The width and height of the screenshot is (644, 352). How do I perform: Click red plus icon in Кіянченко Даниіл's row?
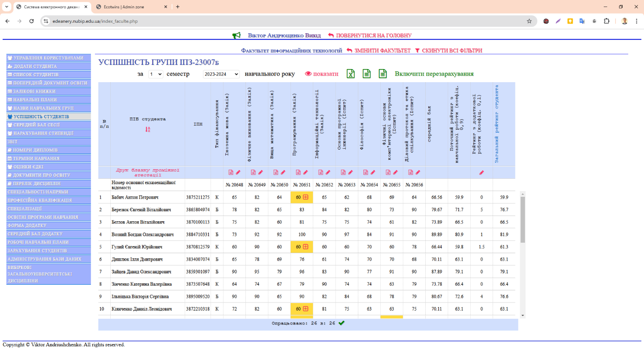[305, 309]
